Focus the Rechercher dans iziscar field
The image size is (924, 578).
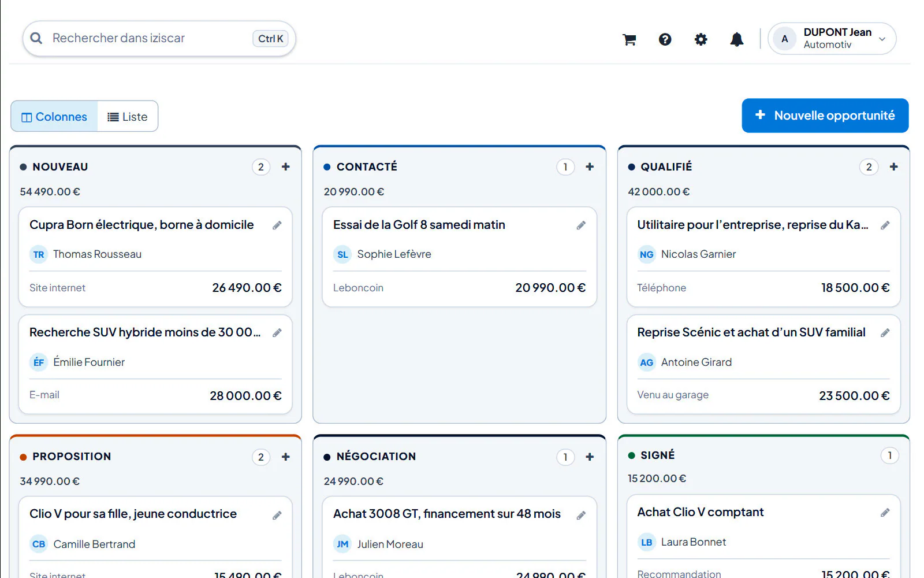159,39
